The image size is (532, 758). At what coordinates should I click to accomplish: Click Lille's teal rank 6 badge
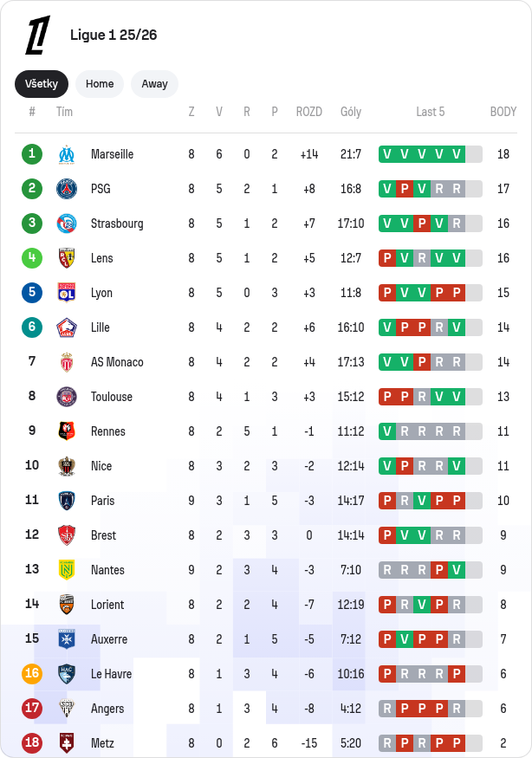pyautogui.click(x=32, y=327)
